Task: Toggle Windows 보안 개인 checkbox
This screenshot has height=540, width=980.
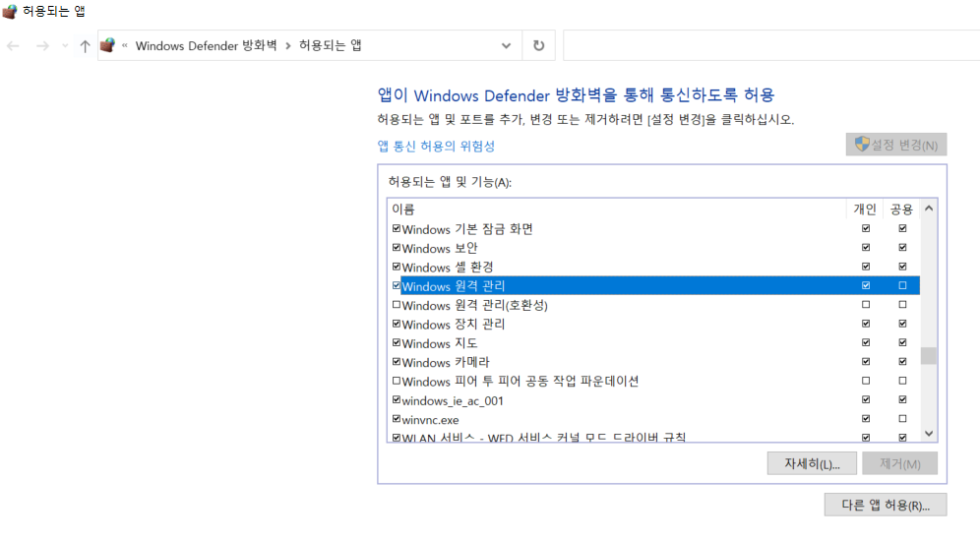Action: 866,248
